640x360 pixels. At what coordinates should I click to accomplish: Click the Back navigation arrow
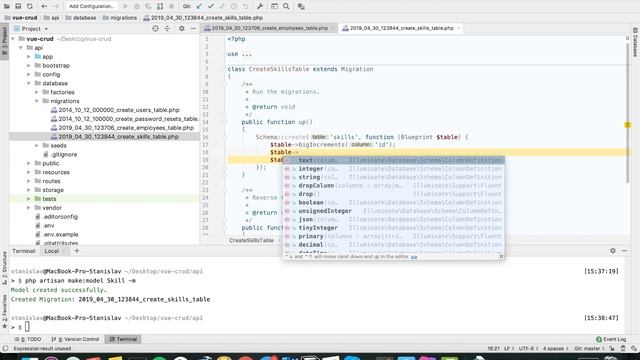click(x=44, y=6)
